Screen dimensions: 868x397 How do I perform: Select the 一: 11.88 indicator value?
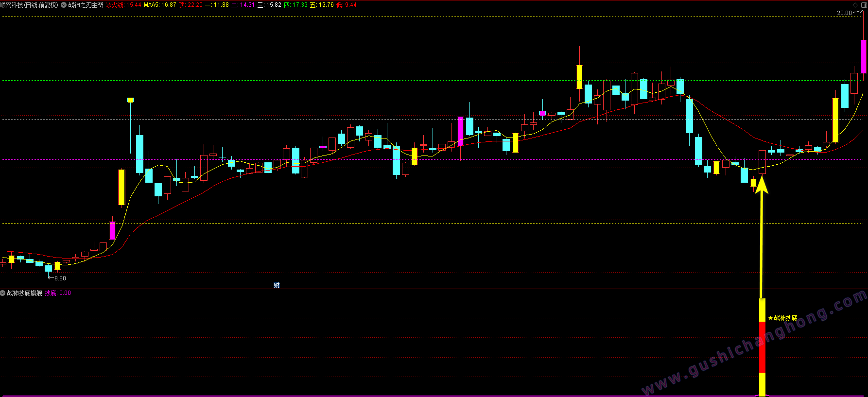click(x=217, y=5)
